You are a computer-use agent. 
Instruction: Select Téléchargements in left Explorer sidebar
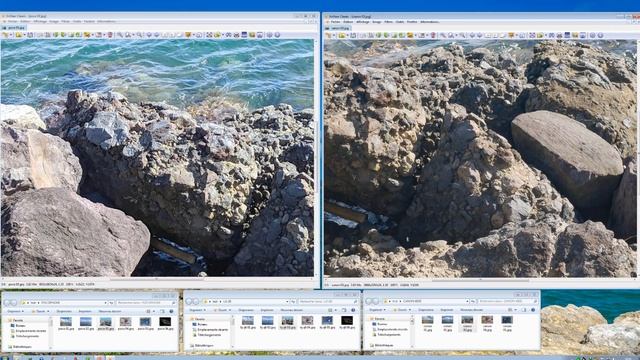pos(24,336)
